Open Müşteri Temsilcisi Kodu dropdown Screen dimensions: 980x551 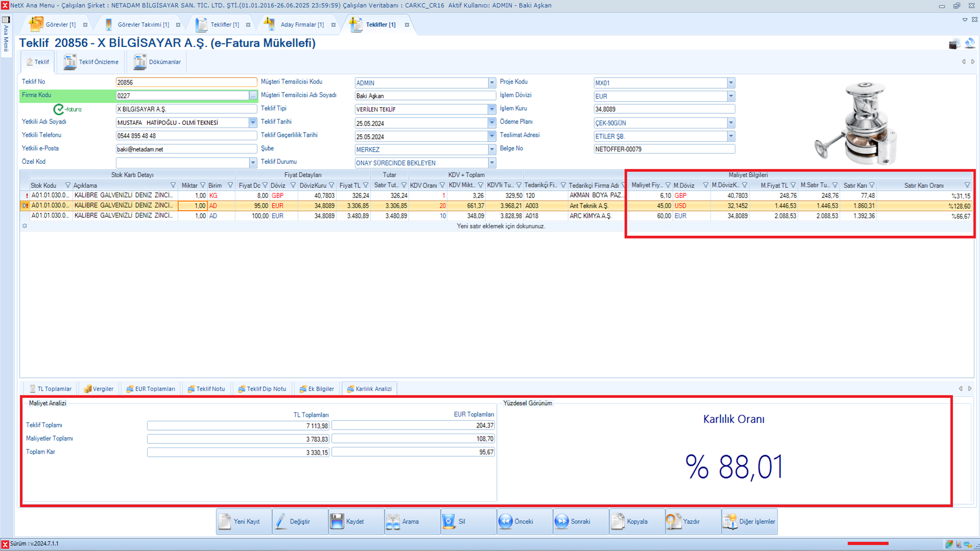pos(492,83)
